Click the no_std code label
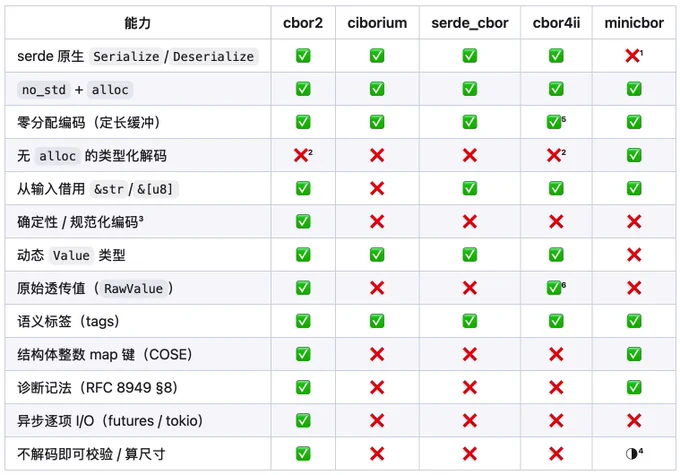680x475 pixels. pos(44,90)
